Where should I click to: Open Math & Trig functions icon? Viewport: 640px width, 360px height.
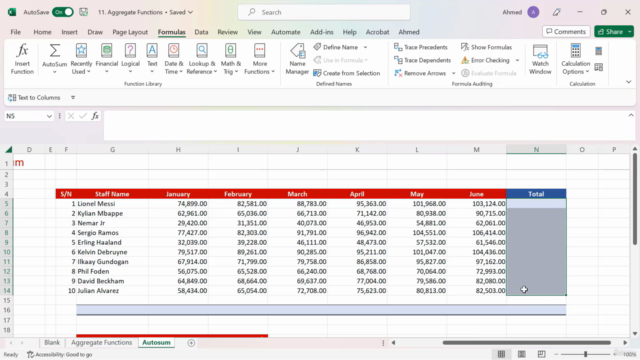(x=231, y=51)
